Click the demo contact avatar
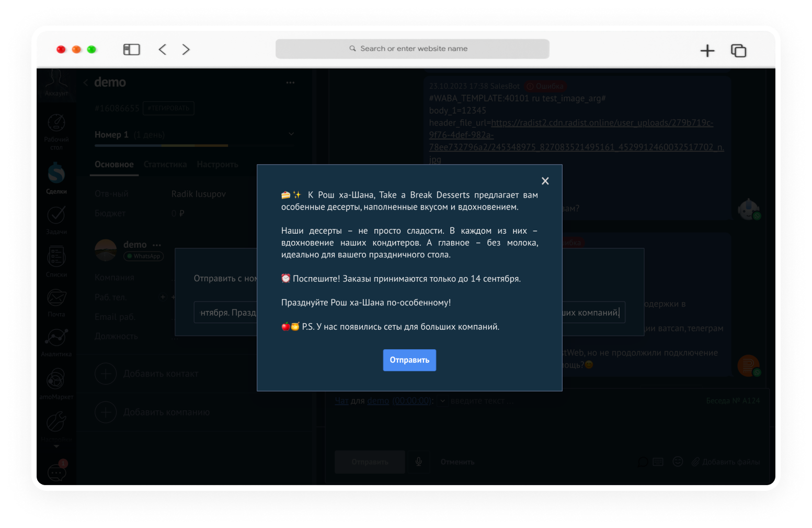Screen dimensions: 812x528 [x=106, y=250]
